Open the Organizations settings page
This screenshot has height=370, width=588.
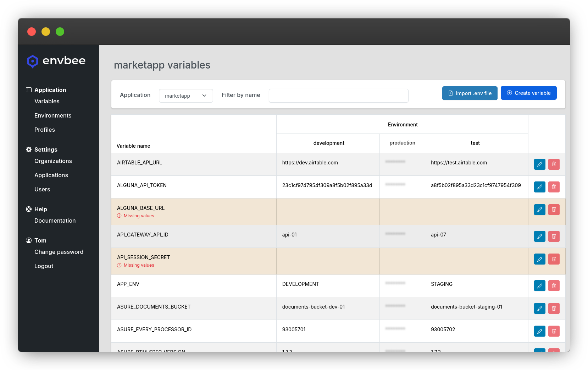tap(53, 161)
